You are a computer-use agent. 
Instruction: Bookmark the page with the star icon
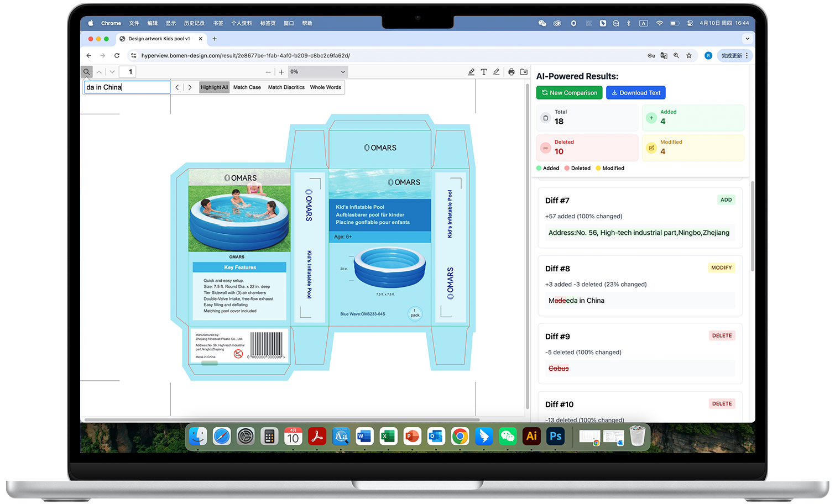pos(689,56)
